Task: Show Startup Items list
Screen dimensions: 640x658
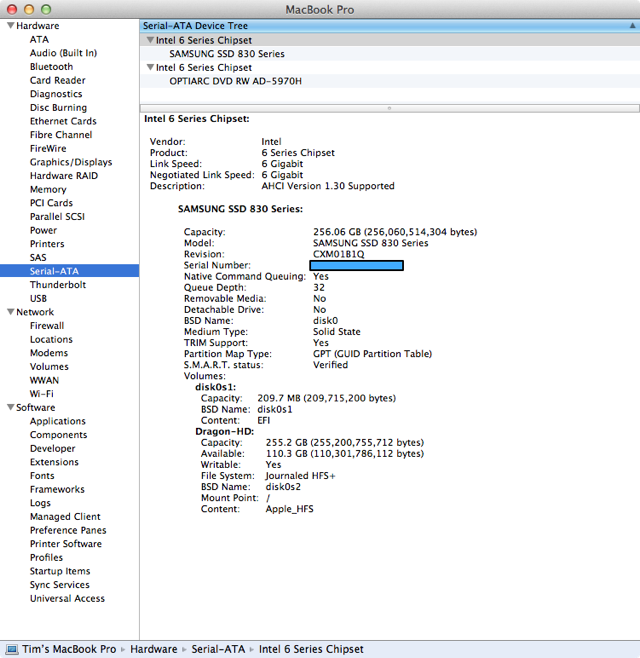Action: [x=60, y=571]
